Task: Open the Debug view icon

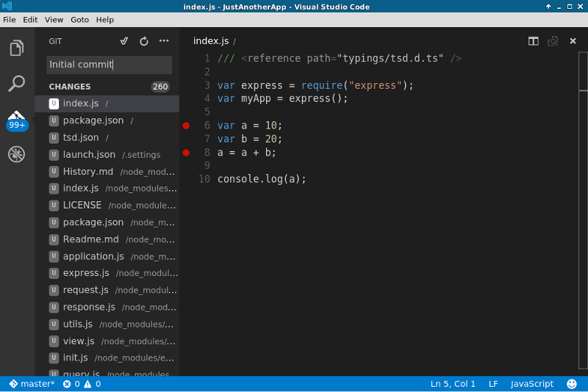Action: click(x=16, y=154)
